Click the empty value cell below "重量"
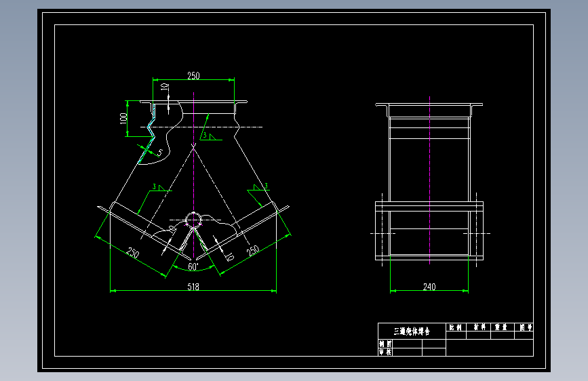Screen dimensions: 588x381 502,336
